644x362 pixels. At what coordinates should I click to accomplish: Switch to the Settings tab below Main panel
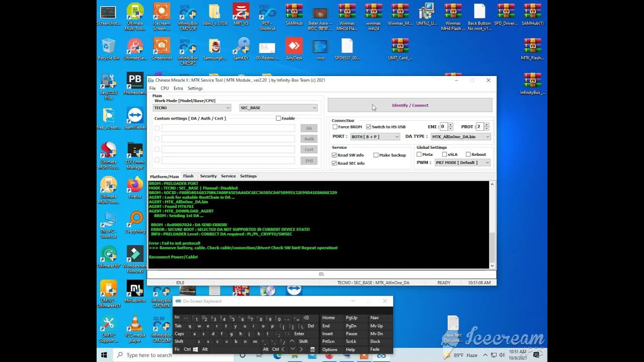click(248, 176)
